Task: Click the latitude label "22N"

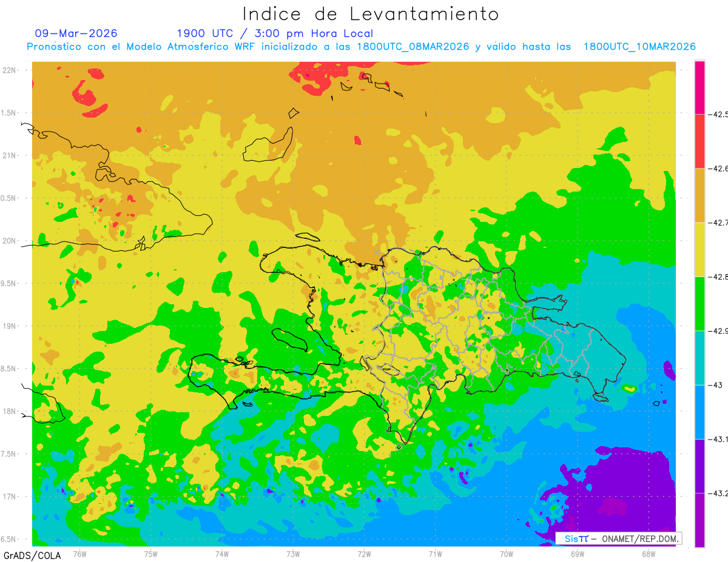Action: (x=10, y=70)
